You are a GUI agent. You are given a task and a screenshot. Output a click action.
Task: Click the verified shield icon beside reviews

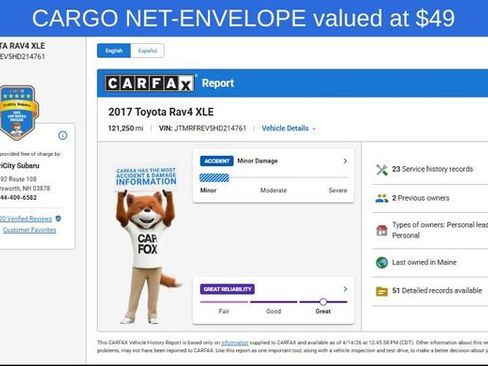click(58, 219)
